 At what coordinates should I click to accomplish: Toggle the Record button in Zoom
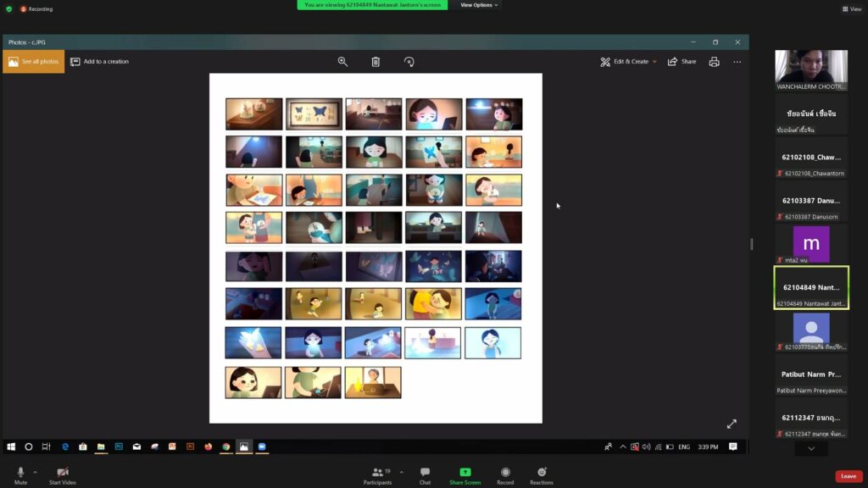coord(505,475)
